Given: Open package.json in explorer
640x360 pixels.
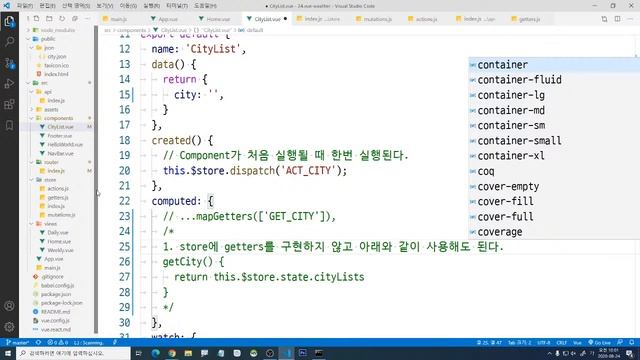Looking at the screenshot, I should click(x=56, y=294).
